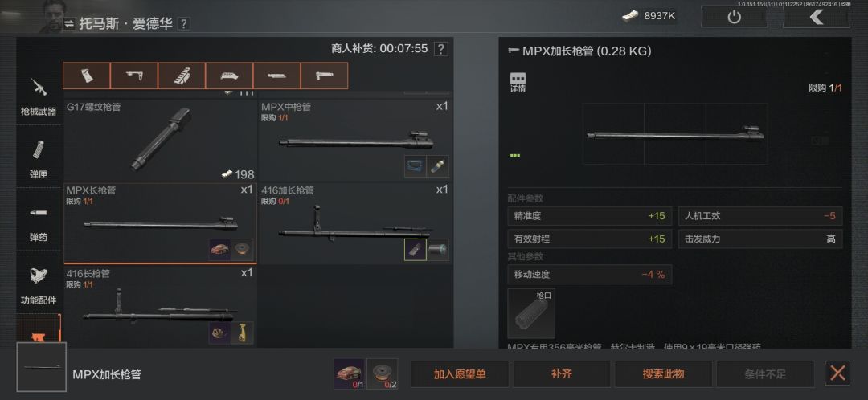Click the 枪口 muzzle slot thumbnail
The height and width of the screenshot is (400, 868).
click(531, 314)
